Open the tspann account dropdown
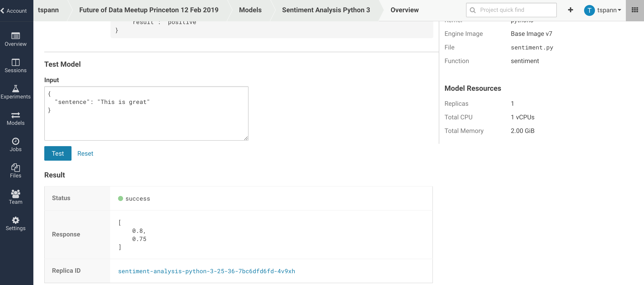The width and height of the screenshot is (644, 285). point(603,10)
